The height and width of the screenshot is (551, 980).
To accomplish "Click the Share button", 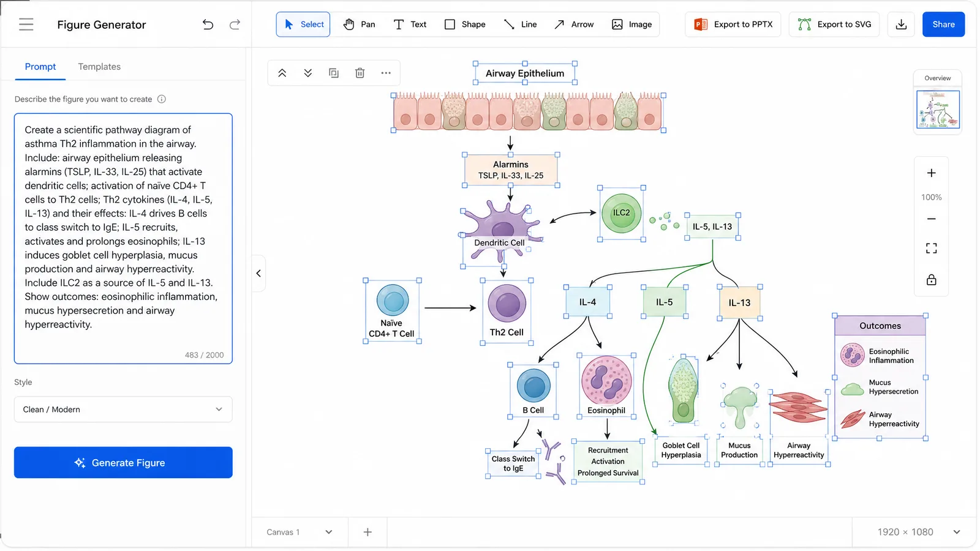I will (943, 24).
